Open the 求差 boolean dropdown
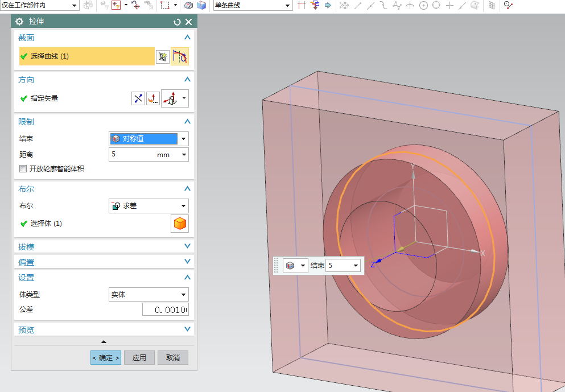This screenshot has width=565, height=392. click(x=183, y=206)
